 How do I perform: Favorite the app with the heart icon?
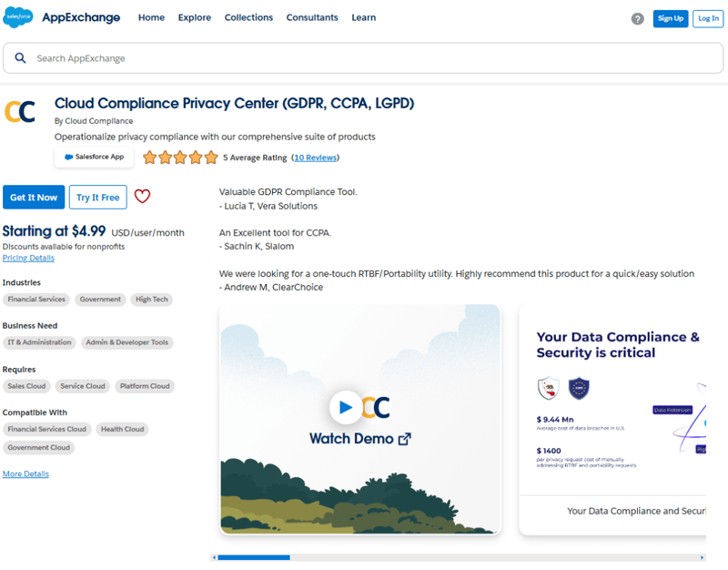[142, 196]
